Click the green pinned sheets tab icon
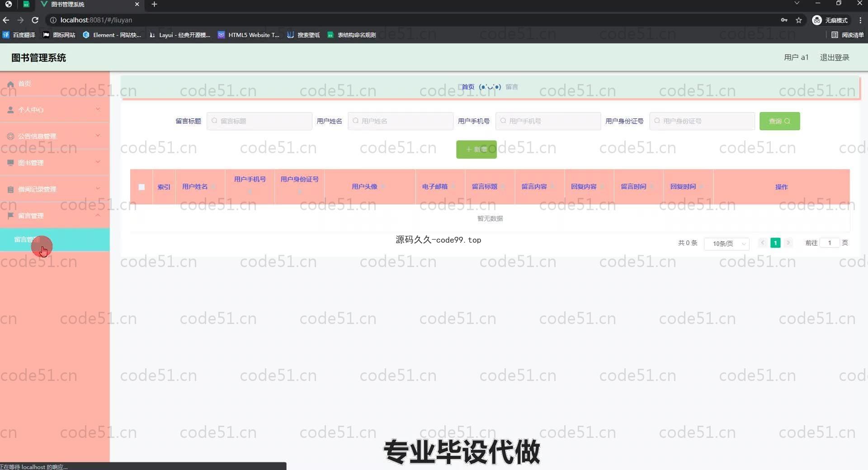This screenshot has width=868, height=470. tap(26, 4)
